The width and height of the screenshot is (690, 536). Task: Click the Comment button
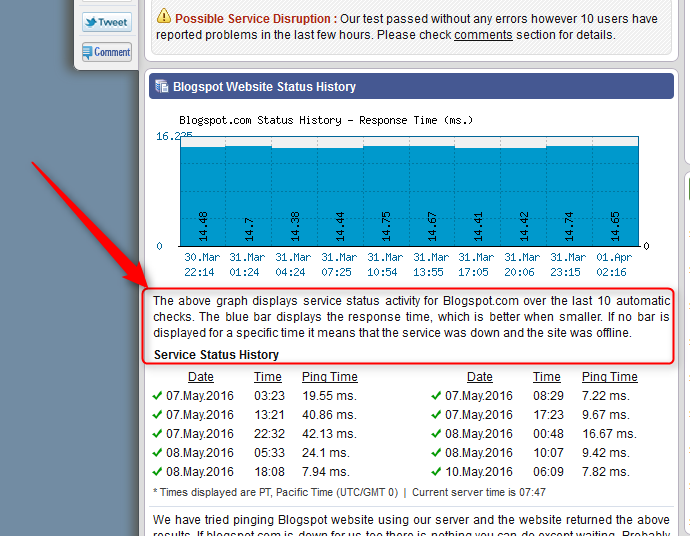point(107,52)
